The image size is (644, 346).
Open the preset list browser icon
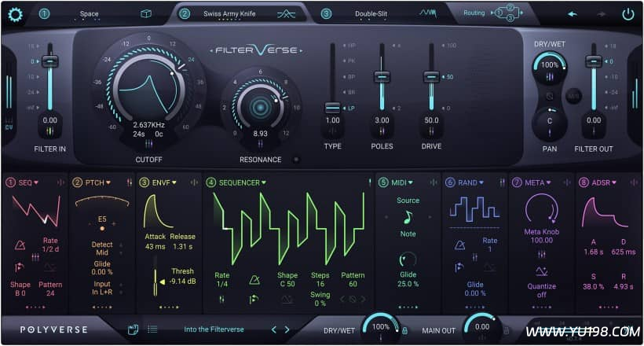click(152, 329)
